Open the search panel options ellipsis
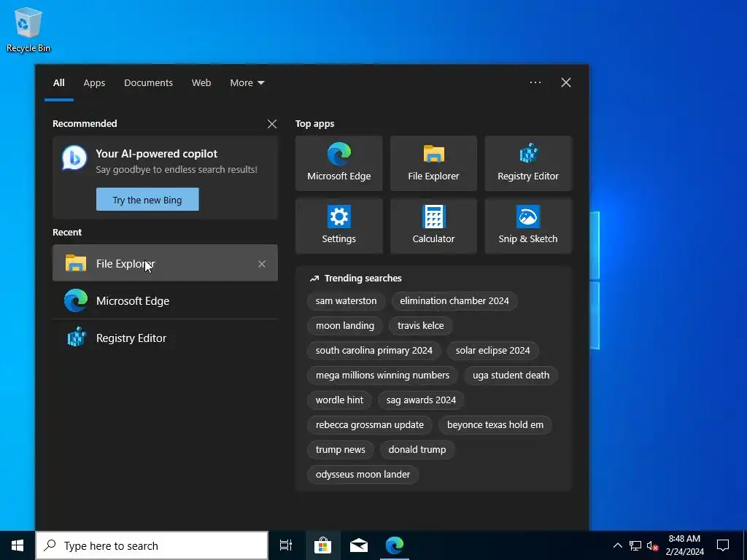Image resolution: width=747 pixels, height=560 pixels. [535, 82]
